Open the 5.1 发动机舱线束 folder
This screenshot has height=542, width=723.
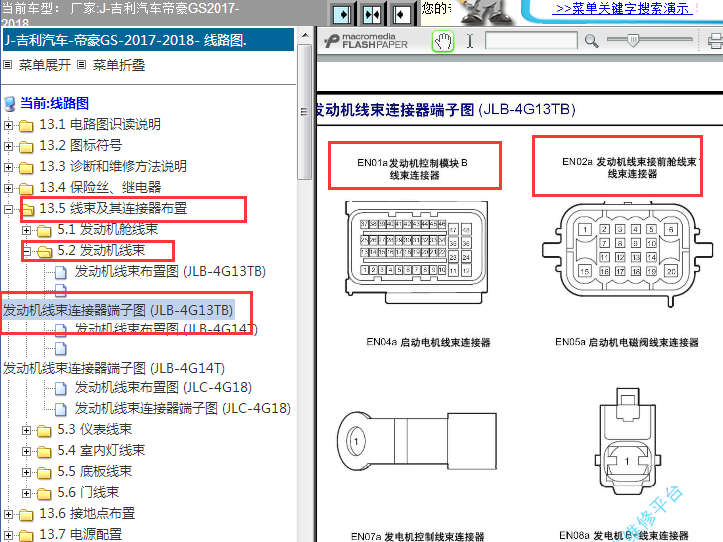pyautogui.click(x=107, y=229)
